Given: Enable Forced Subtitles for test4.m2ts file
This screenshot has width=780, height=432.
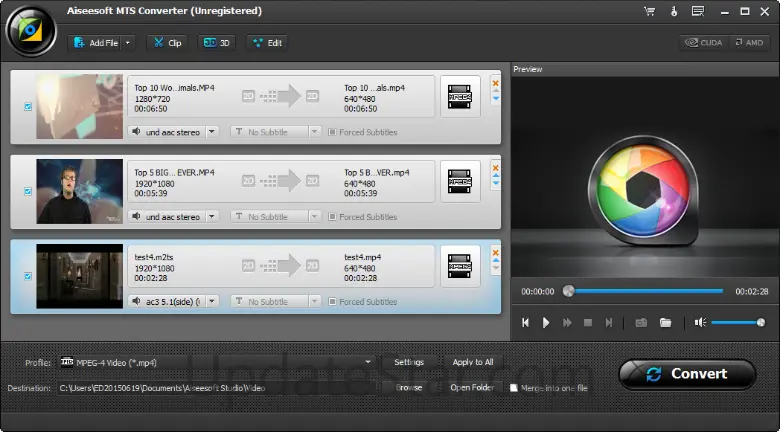Looking at the screenshot, I should point(332,302).
